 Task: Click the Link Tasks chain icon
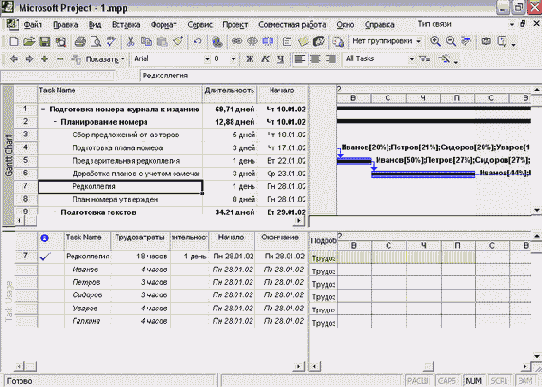click(237, 42)
